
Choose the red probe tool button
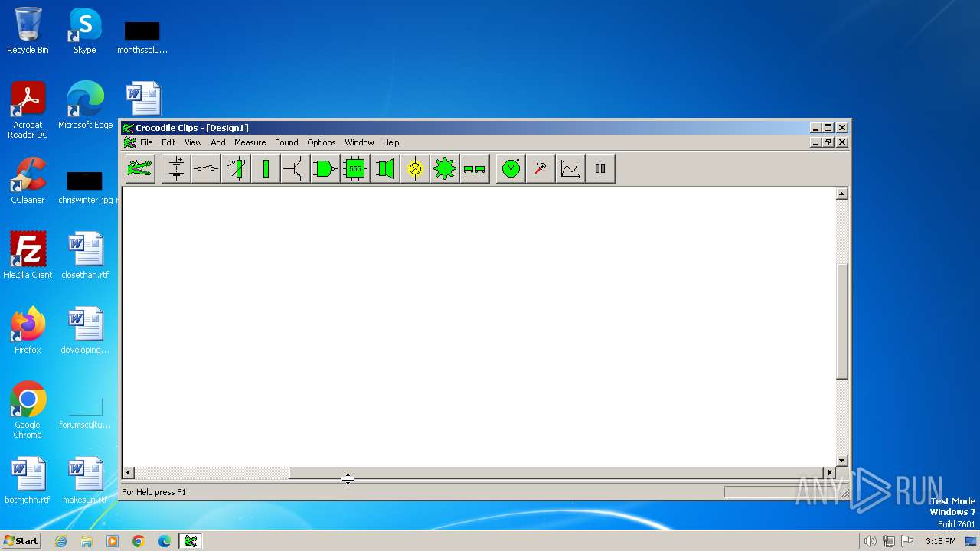tap(541, 168)
